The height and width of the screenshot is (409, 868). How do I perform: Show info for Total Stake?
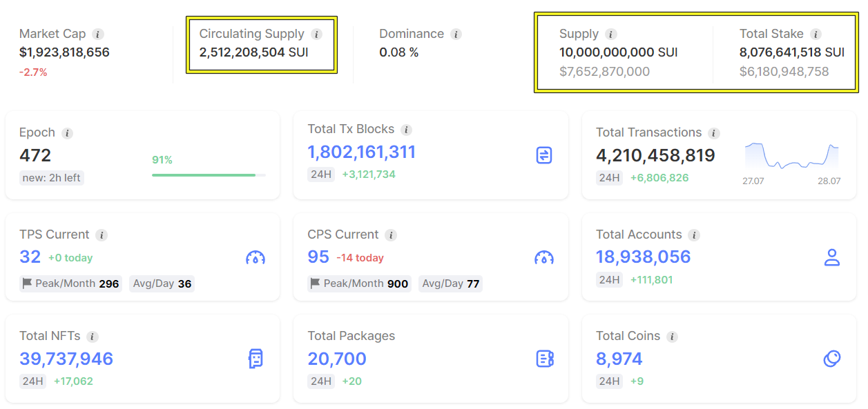[816, 34]
